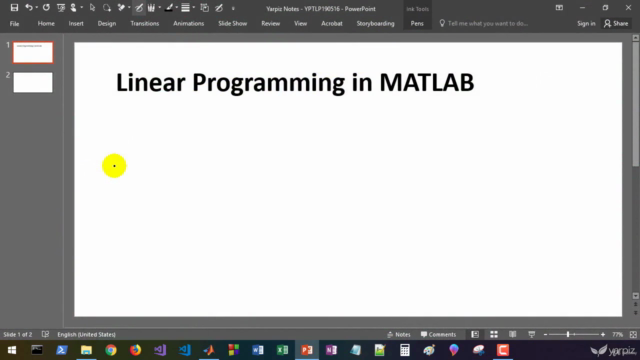Image resolution: width=640 pixels, height=360 pixels.
Task: Open the Eraser options dropdown arrow
Action: [x=129, y=8]
